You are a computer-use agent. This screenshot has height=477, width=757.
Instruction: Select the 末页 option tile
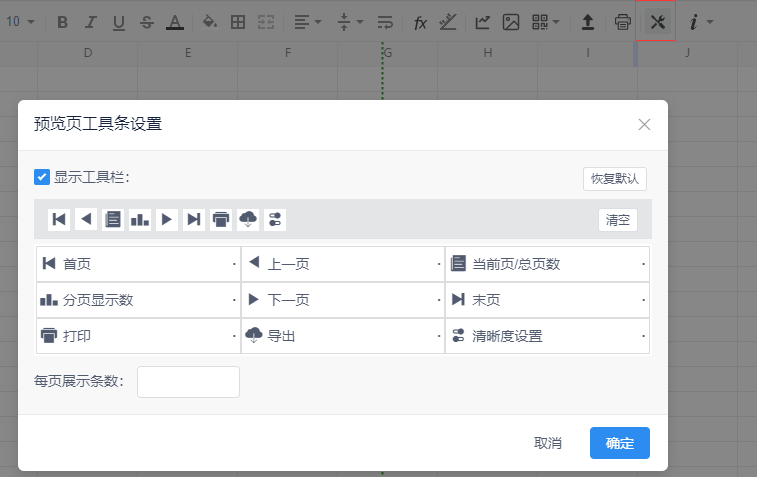click(547, 300)
